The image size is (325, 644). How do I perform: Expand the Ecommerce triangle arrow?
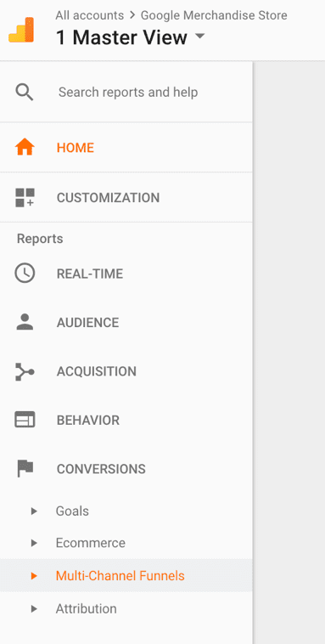(34, 544)
